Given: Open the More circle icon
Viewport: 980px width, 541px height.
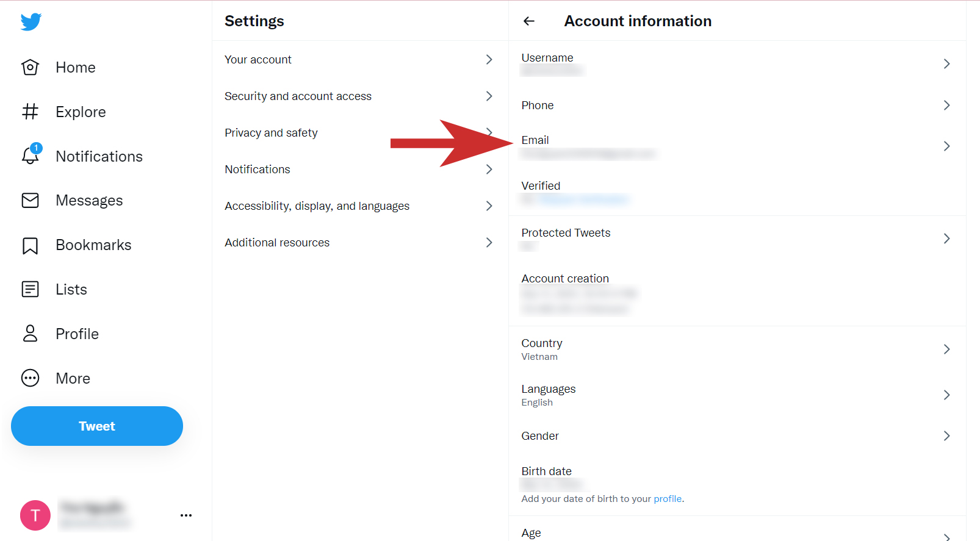Looking at the screenshot, I should point(30,378).
